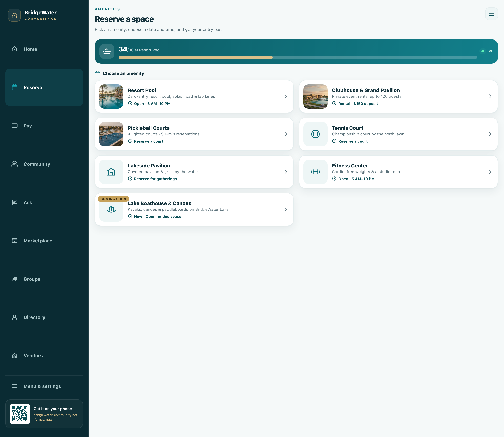This screenshot has width=504, height=437.
Task: Click the Lakeside Pavilion house icon
Action: pyautogui.click(x=111, y=172)
